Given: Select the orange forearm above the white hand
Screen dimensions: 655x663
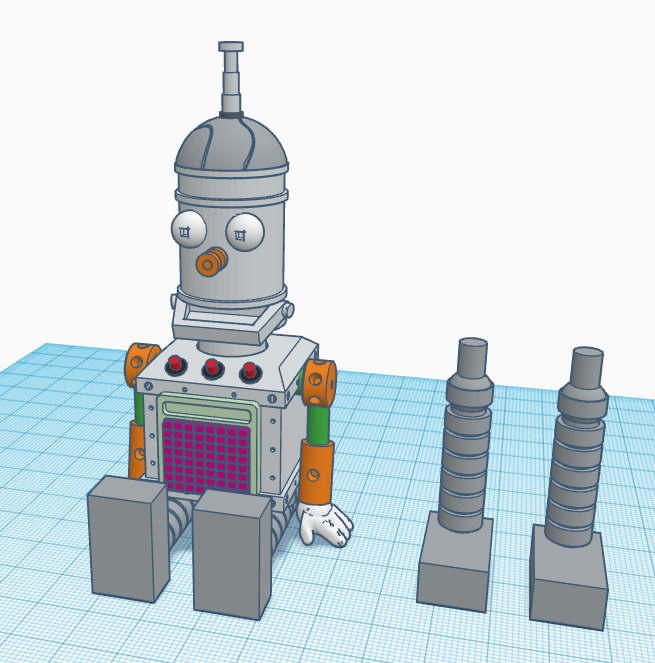Looking at the screenshot, I should coord(317,471).
